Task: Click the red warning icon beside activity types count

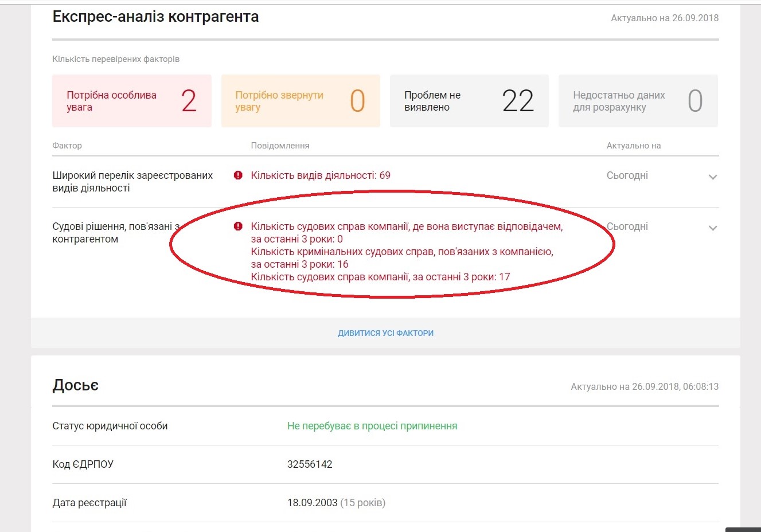Action: [238, 175]
